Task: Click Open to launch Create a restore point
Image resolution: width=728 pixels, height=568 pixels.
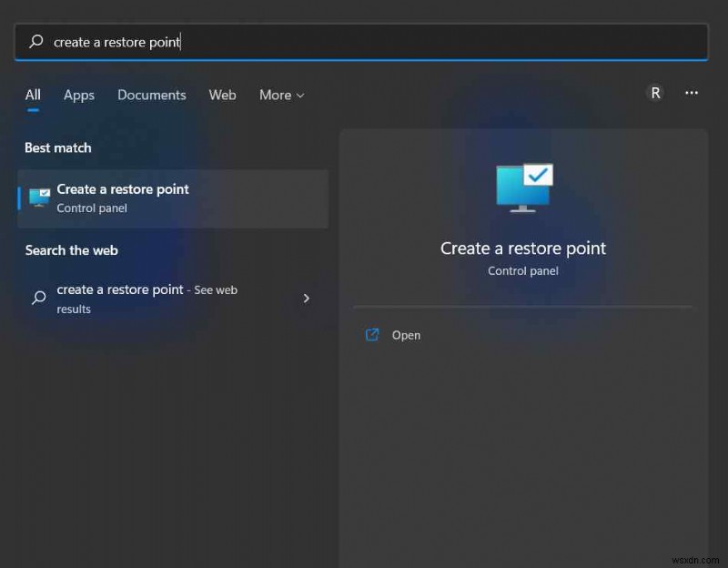Action: (406, 335)
